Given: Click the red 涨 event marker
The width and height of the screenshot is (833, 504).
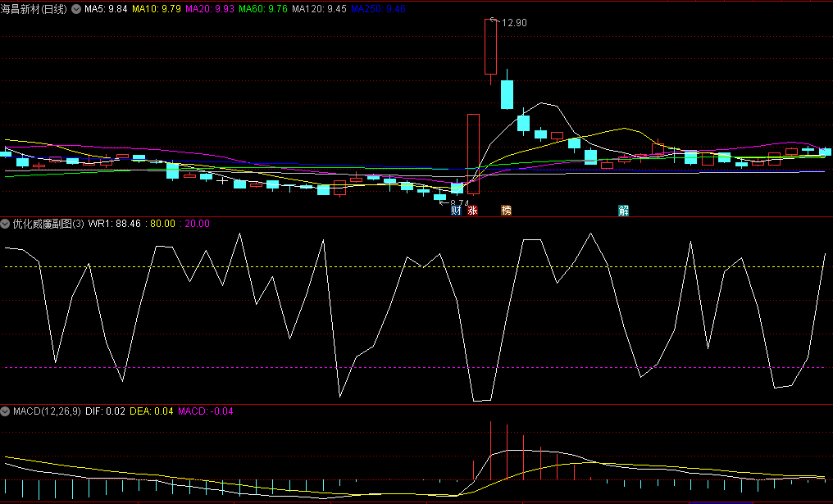Looking at the screenshot, I should pos(473,211).
